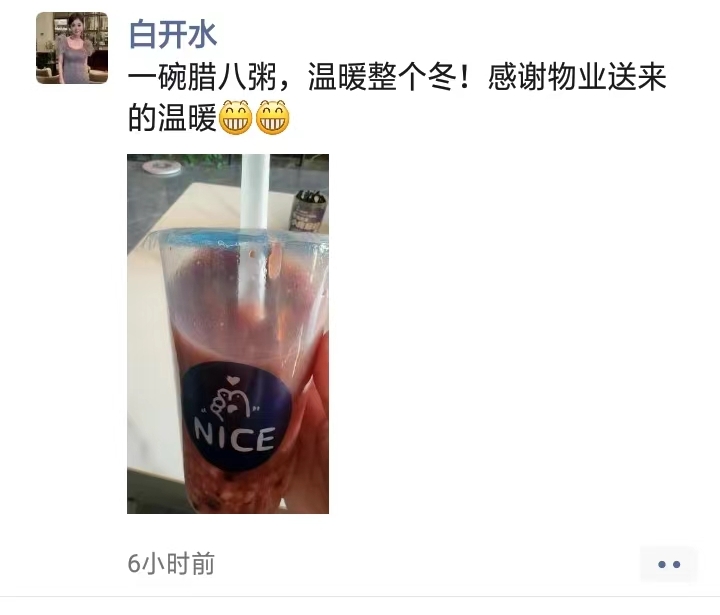
Task: Click the words 的温暖 before the emojis
Action: click(x=172, y=118)
